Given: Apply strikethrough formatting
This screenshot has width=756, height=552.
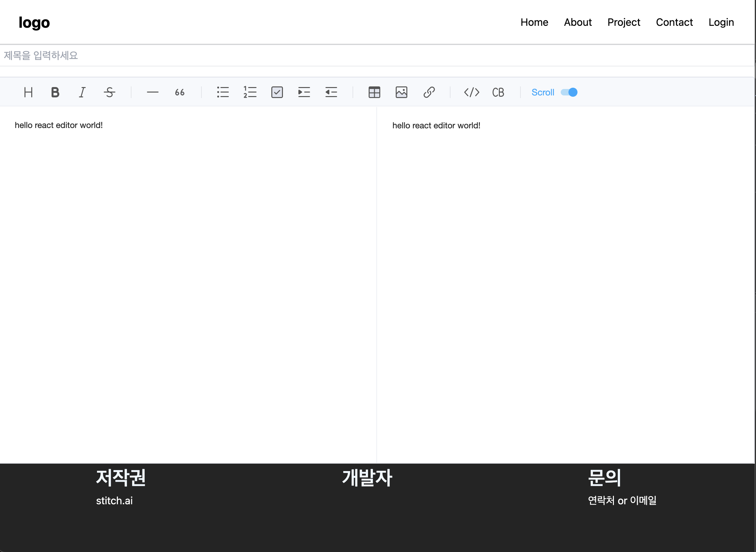Looking at the screenshot, I should coord(109,92).
